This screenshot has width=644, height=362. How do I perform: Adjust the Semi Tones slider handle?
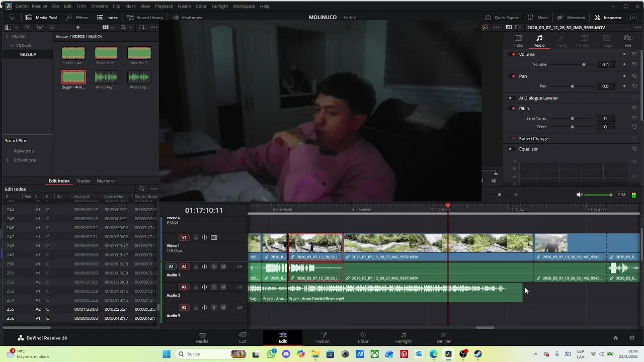[x=572, y=119]
